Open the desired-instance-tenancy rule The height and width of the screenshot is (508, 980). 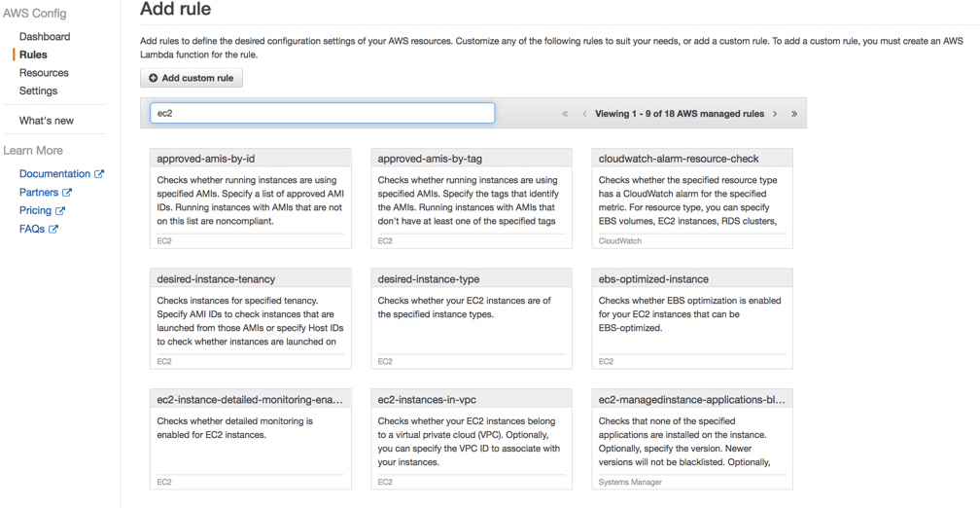pyautogui.click(x=251, y=319)
